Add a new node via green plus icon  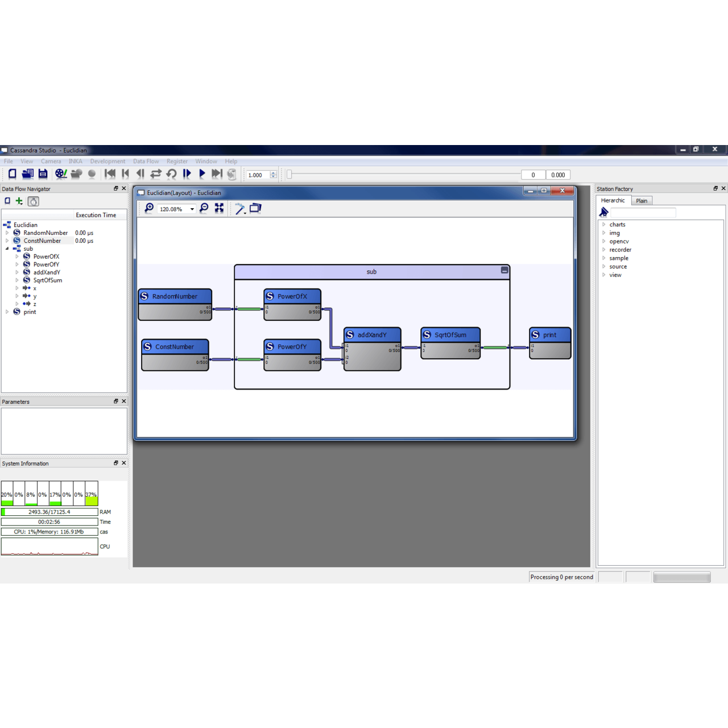19,201
